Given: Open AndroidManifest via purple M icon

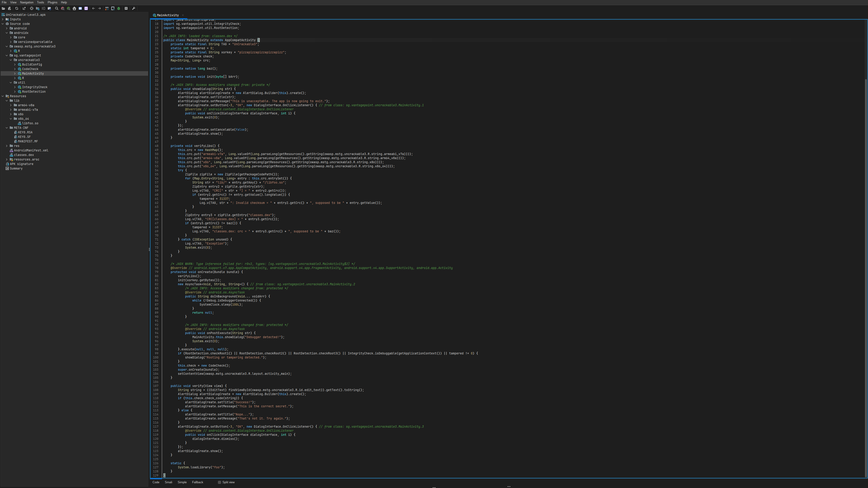Looking at the screenshot, I should 86,8.
